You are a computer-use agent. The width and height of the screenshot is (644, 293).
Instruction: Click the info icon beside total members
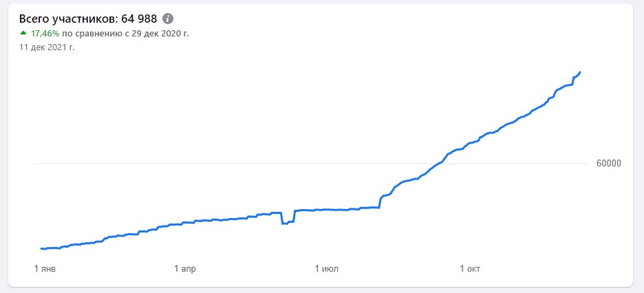point(168,19)
